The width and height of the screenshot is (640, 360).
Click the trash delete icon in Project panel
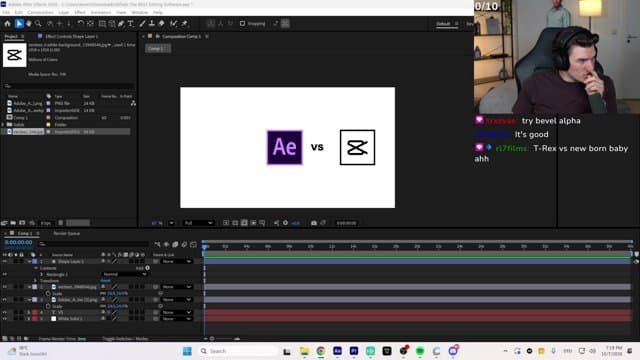[x=60, y=223]
